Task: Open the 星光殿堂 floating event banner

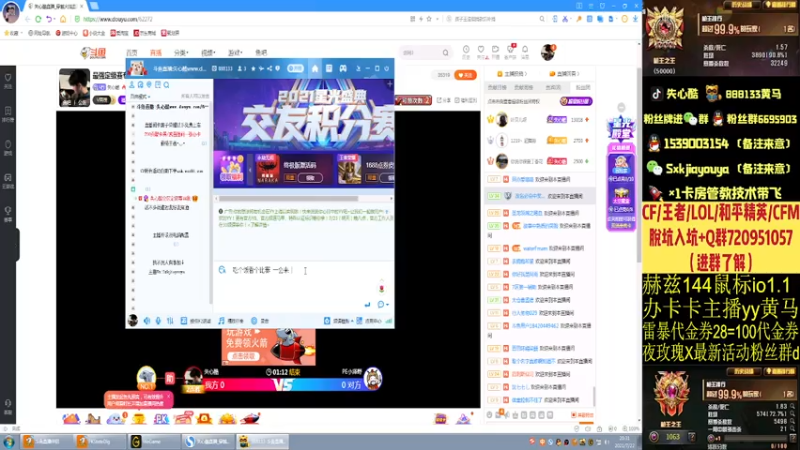Action: (620, 174)
